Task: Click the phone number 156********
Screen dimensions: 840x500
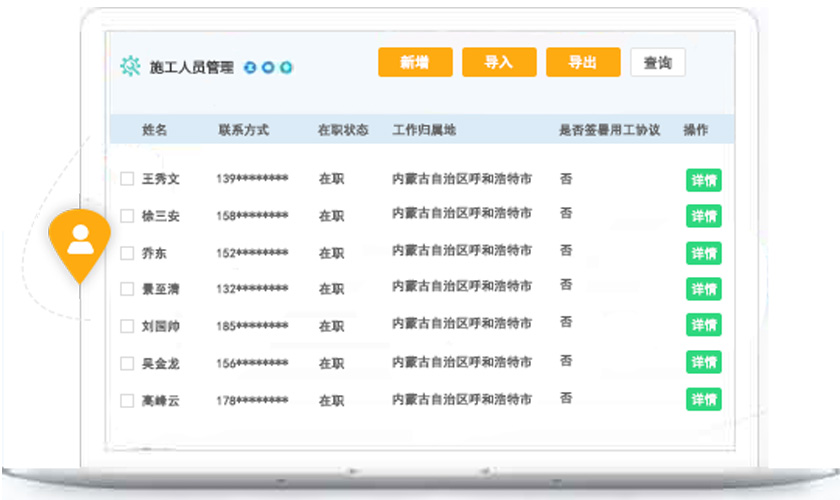Action: click(x=252, y=364)
